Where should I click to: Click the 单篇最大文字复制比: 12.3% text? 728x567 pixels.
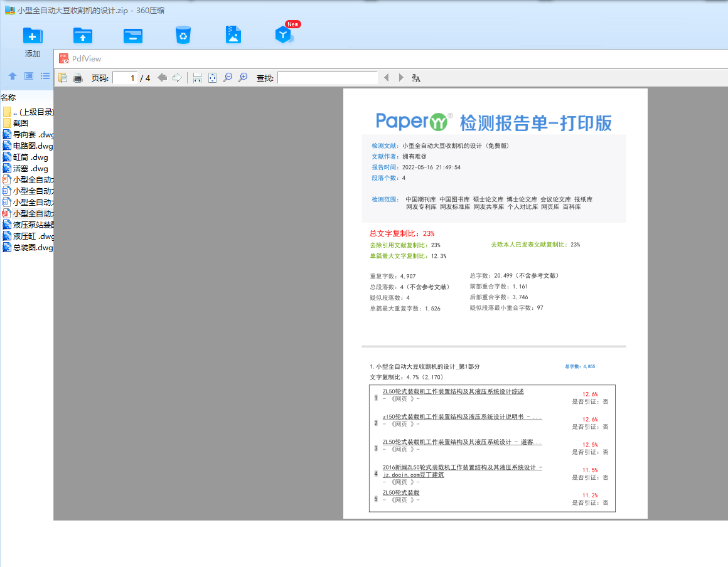point(408,256)
